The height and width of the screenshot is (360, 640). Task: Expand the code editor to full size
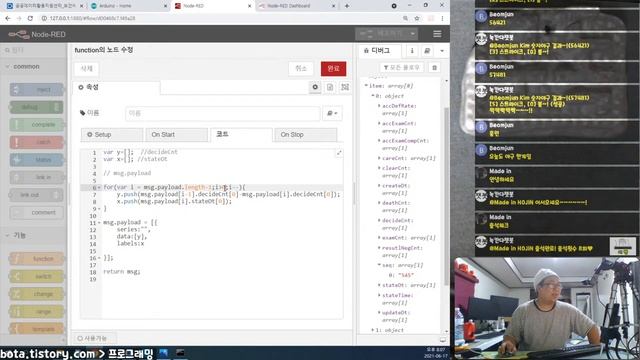[339, 153]
